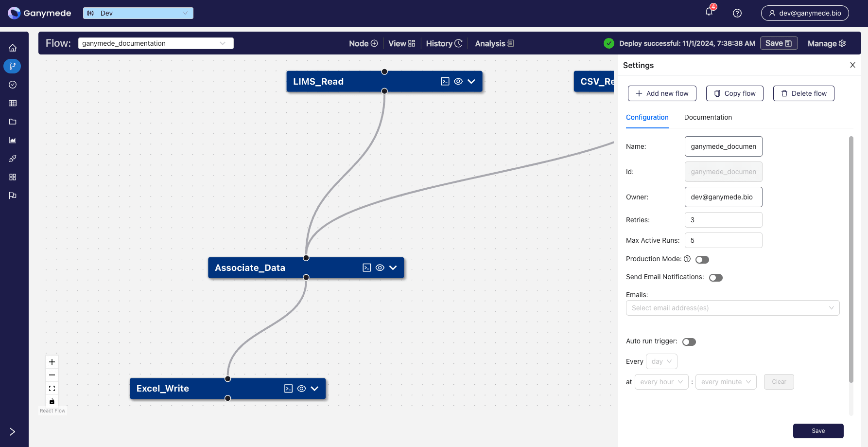The image size is (868, 447).
Task: Click the Excel_Write node bottom connection handle
Action: [x=228, y=398]
